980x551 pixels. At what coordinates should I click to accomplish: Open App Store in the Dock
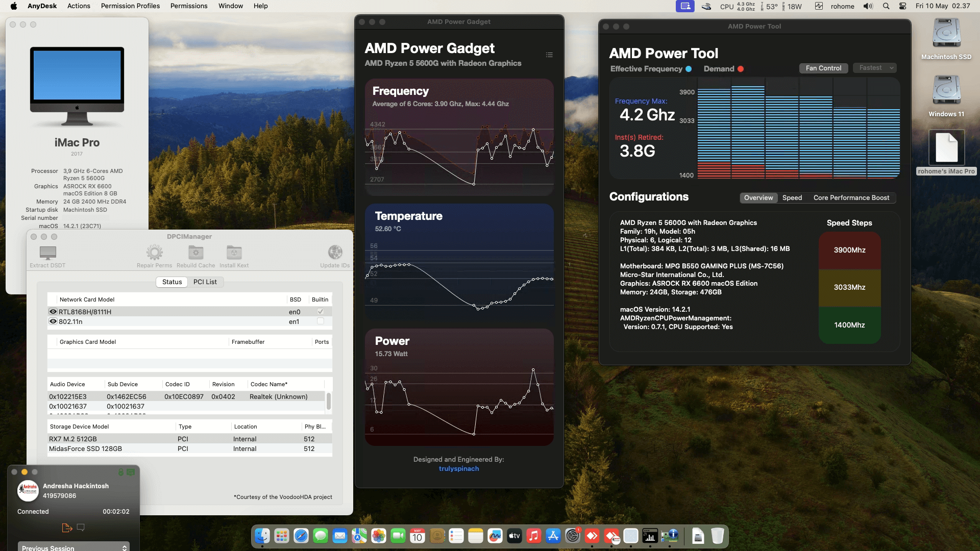point(553,536)
